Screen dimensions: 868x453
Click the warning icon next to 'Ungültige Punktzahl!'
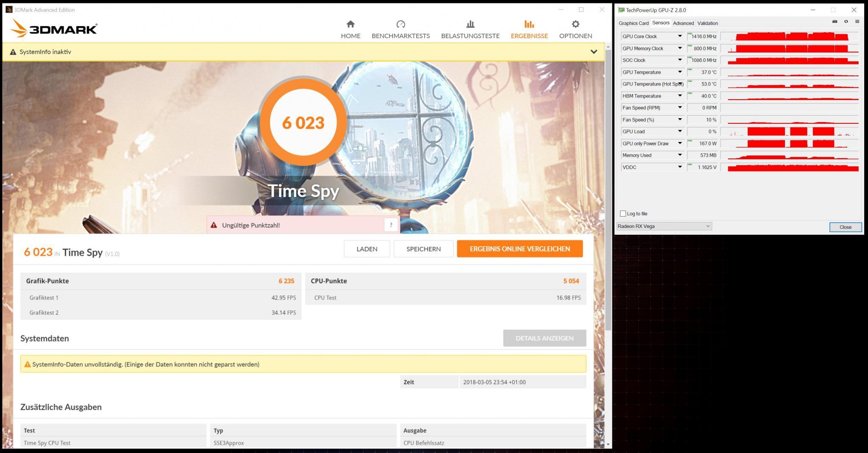point(214,225)
